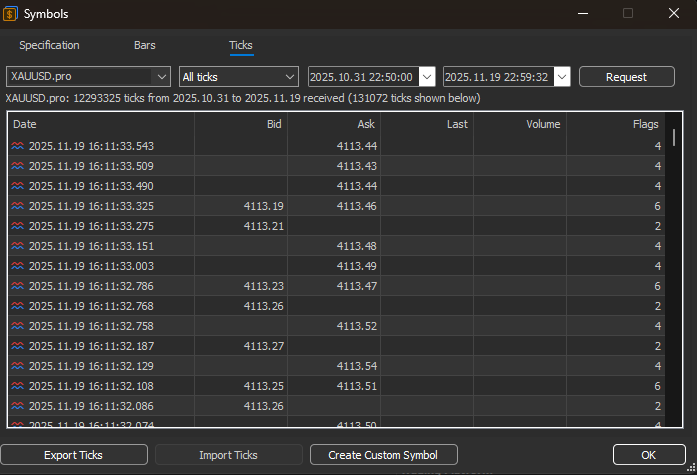Click tick icon for row 16:11:32.108

pyautogui.click(x=17, y=386)
